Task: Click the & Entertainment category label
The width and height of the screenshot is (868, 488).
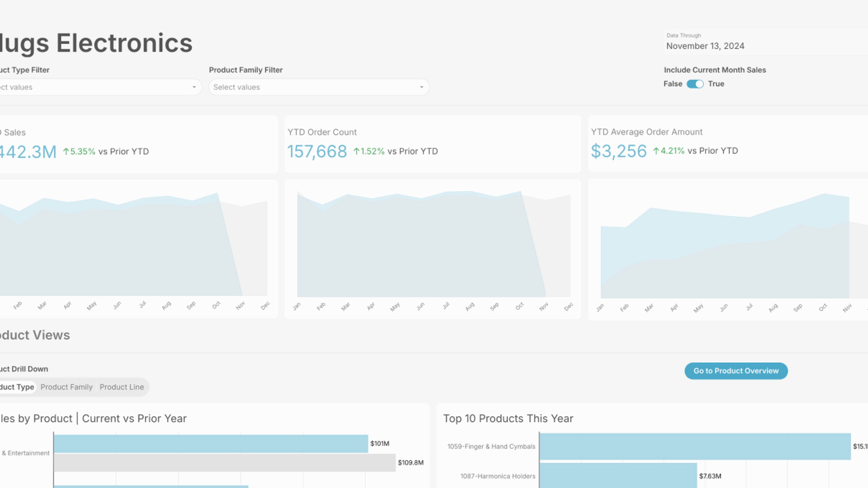Action: 26,453
